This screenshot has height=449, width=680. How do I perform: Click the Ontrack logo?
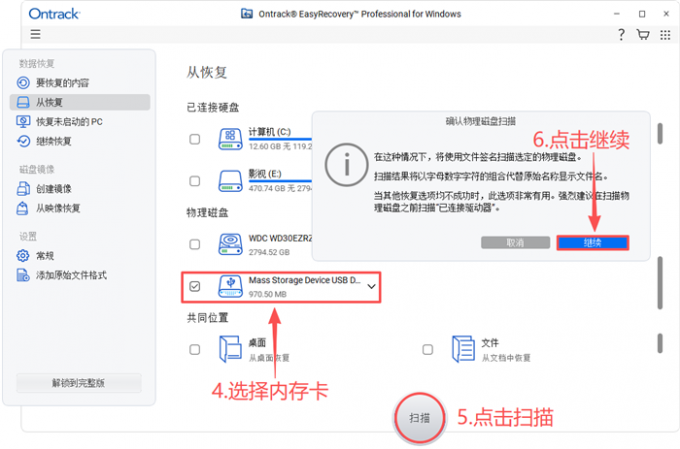click(54, 14)
